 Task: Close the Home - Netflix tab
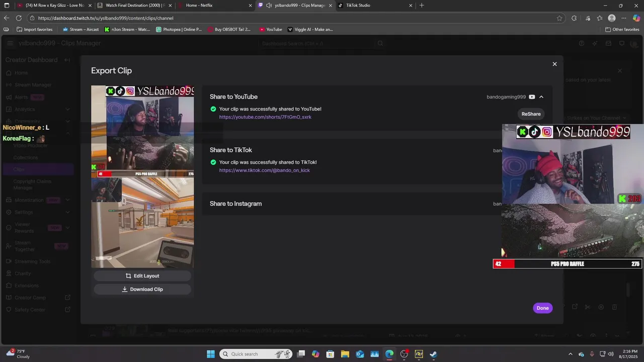250,6
